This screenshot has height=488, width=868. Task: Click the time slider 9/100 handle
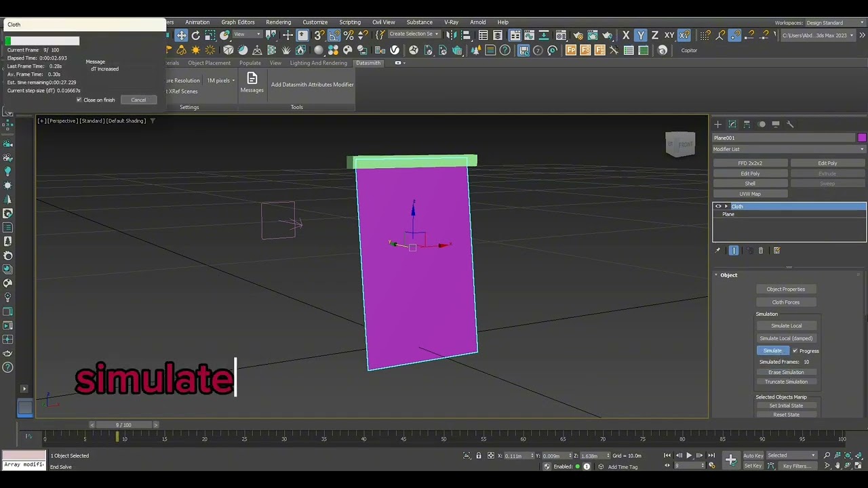[x=123, y=425]
